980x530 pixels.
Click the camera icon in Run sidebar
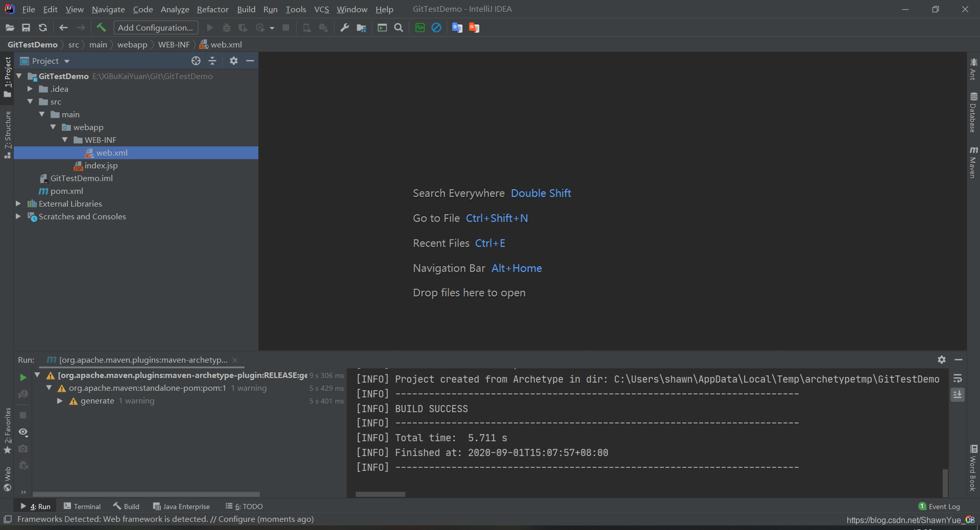pos(23,448)
